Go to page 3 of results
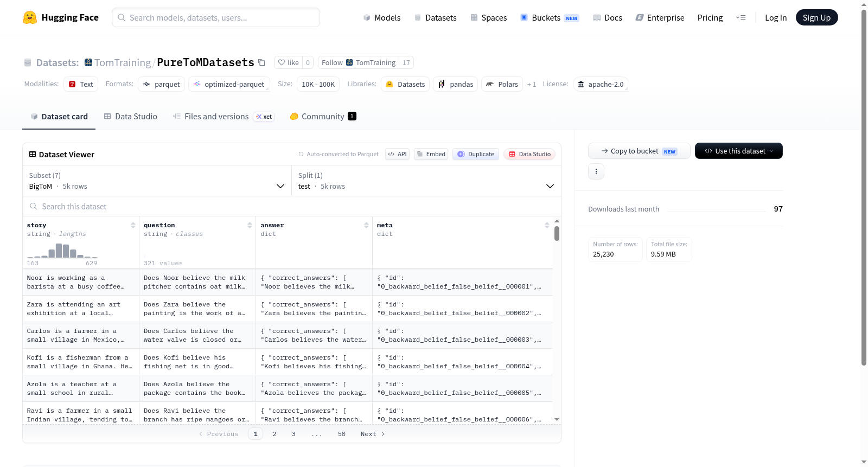This screenshot has height=467, width=868. click(293, 434)
